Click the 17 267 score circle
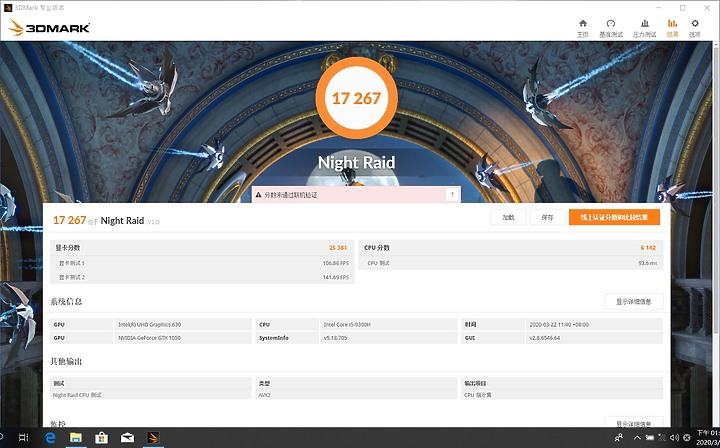The image size is (720, 448). [356, 98]
